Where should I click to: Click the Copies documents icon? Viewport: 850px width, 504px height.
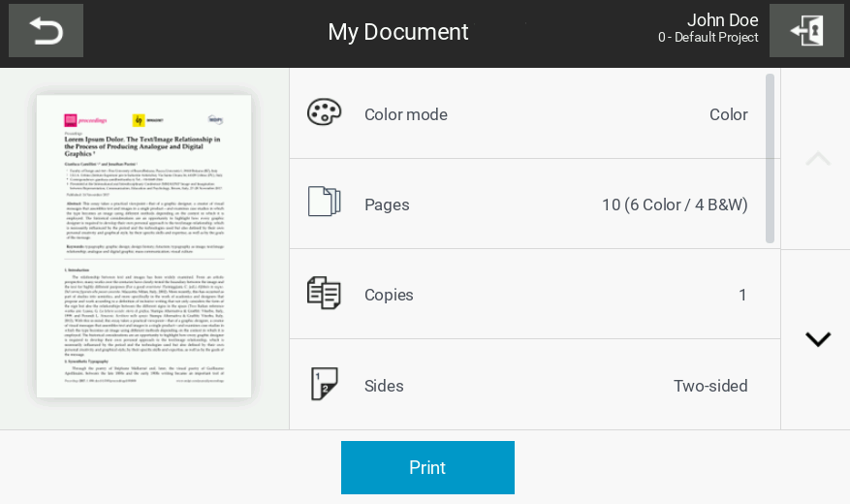pyautogui.click(x=324, y=293)
